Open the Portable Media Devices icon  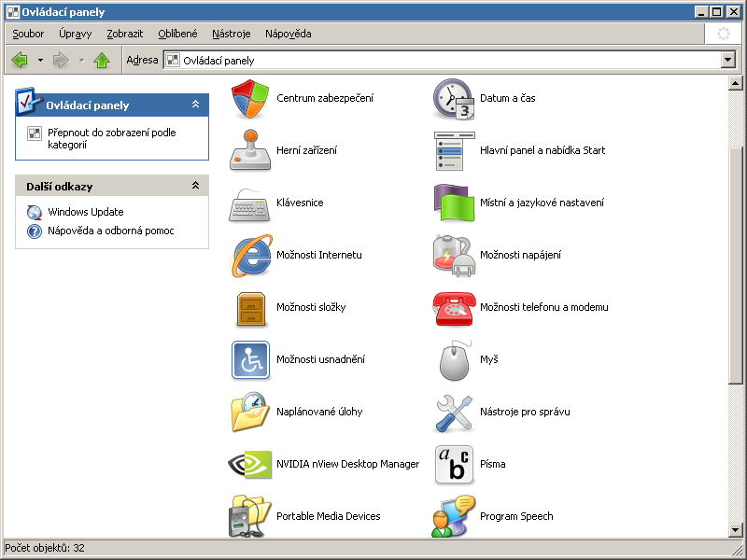[x=250, y=516]
